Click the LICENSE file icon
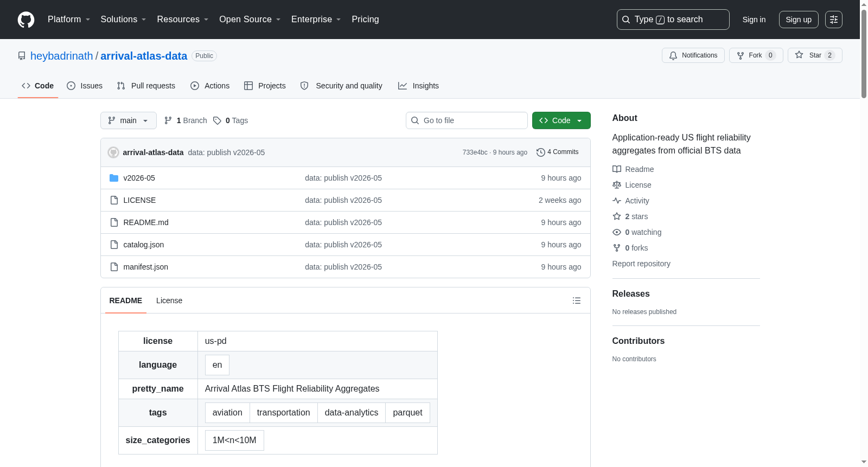The height and width of the screenshot is (467, 868). 114,200
